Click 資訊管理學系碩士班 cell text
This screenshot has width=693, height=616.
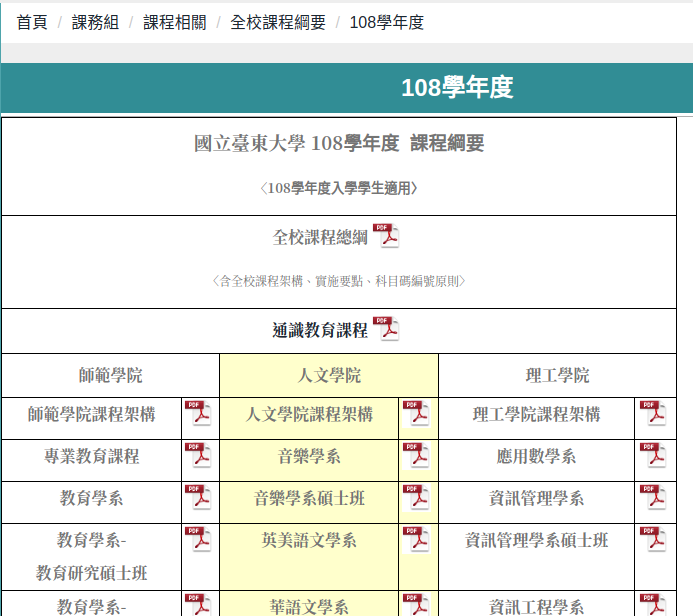tap(537, 540)
